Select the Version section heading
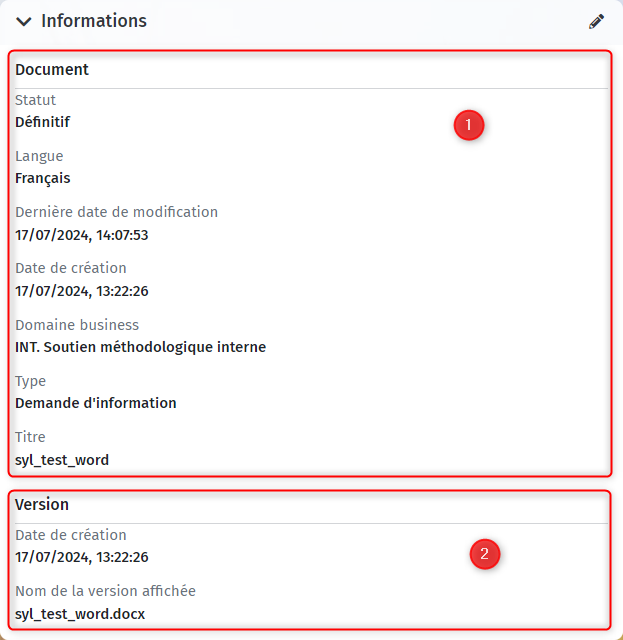This screenshot has height=640, width=623. point(42,504)
